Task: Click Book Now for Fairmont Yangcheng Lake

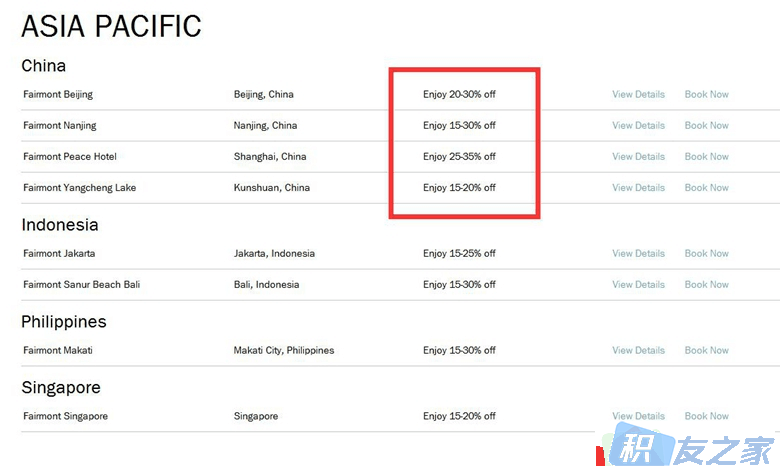Action: point(706,188)
